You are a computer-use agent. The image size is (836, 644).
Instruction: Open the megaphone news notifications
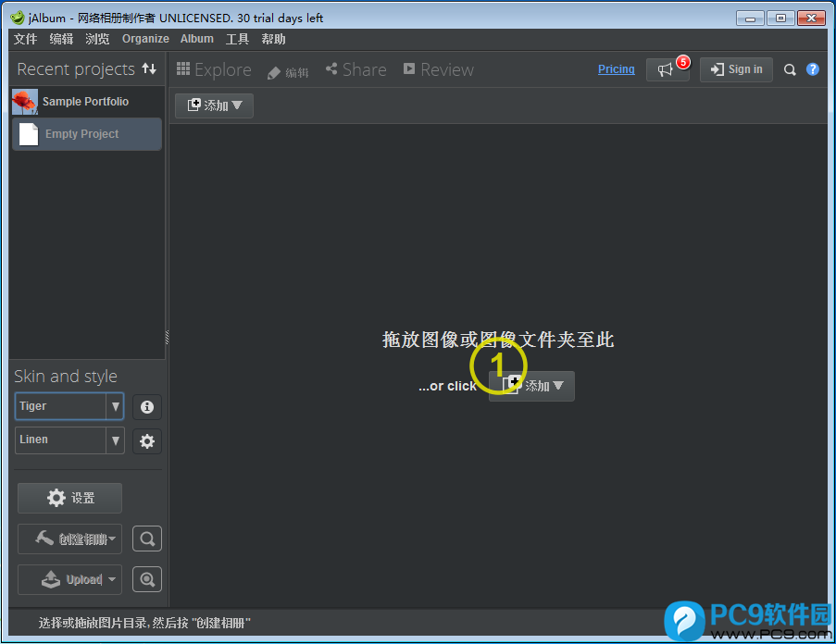coord(668,69)
